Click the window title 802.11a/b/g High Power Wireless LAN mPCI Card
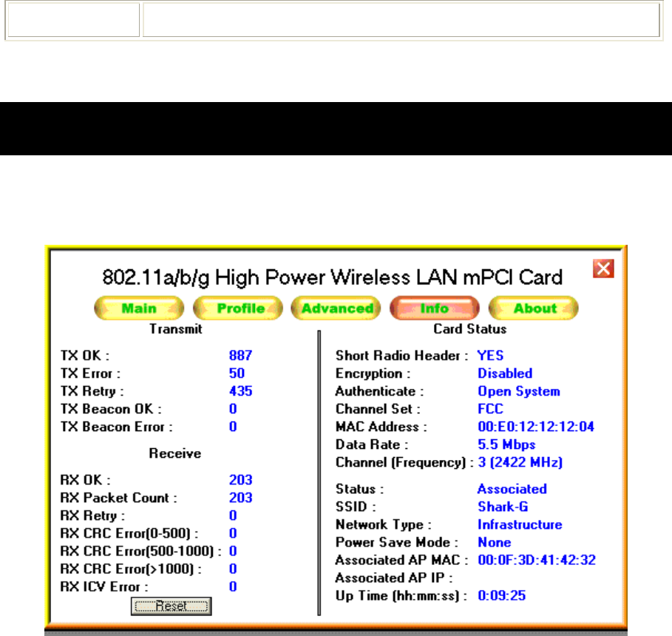Image resolution: width=672 pixels, height=636 pixels. click(332, 277)
